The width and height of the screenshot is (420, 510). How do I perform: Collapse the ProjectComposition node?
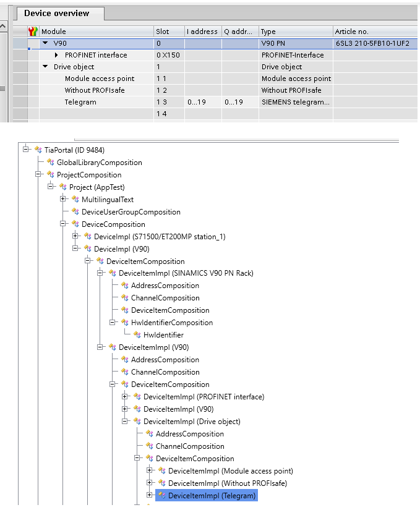click(38, 174)
